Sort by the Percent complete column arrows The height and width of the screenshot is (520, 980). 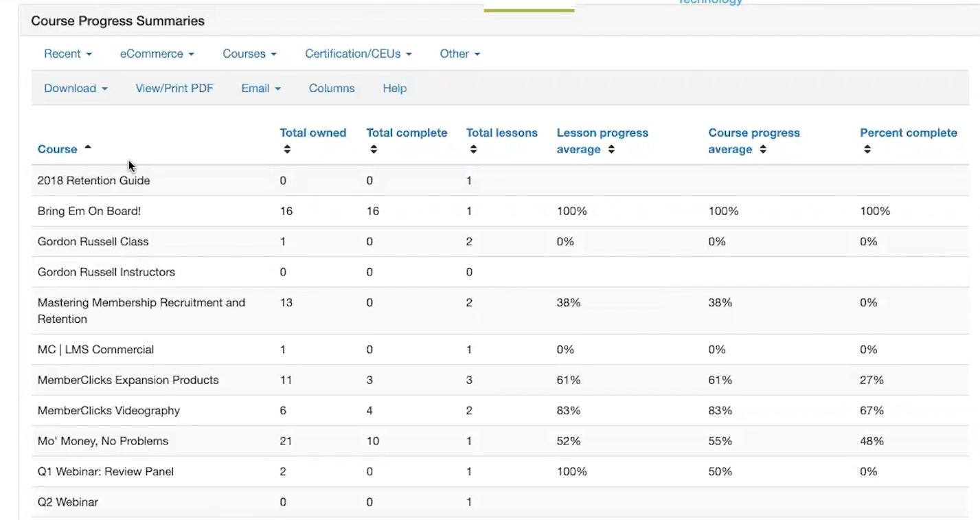point(867,150)
